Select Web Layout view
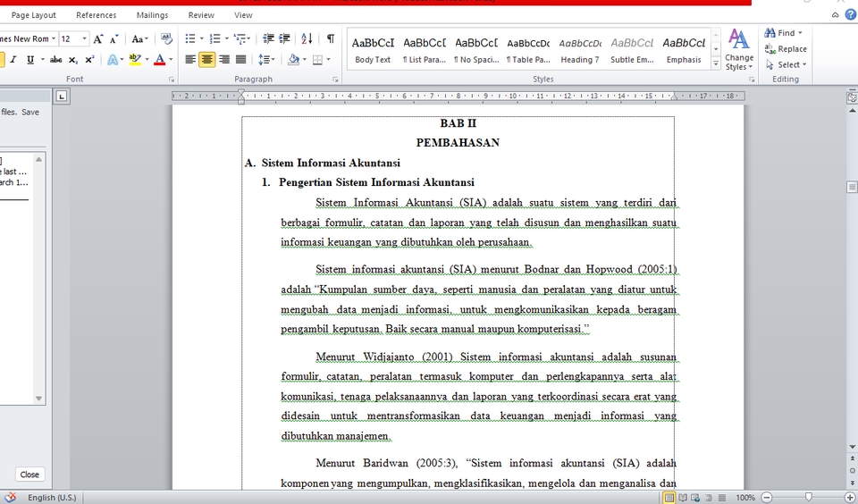 (695, 498)
